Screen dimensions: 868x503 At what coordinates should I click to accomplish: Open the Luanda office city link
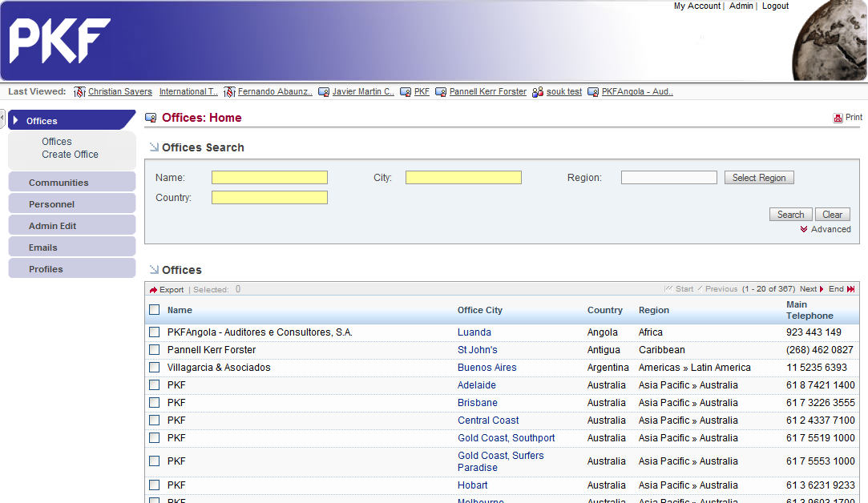(474, 332)
